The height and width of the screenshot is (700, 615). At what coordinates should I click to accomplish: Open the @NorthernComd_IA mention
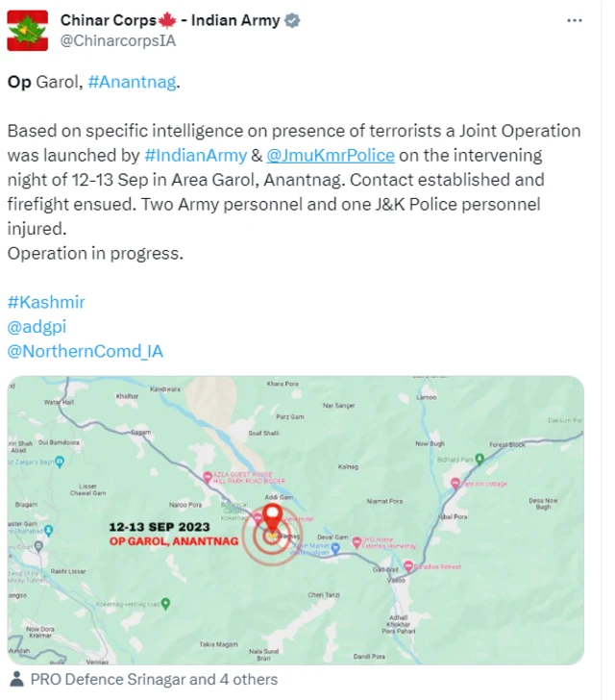[x=86, y=351]
